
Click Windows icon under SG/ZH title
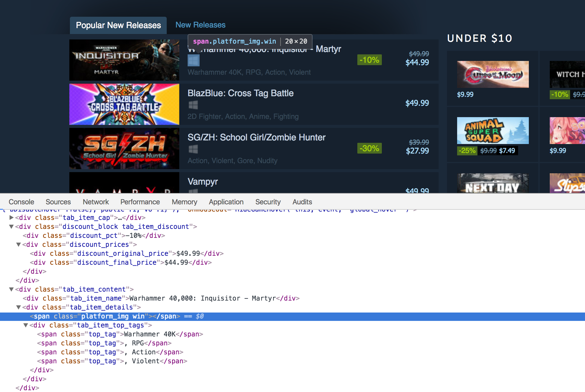(193, 149)
